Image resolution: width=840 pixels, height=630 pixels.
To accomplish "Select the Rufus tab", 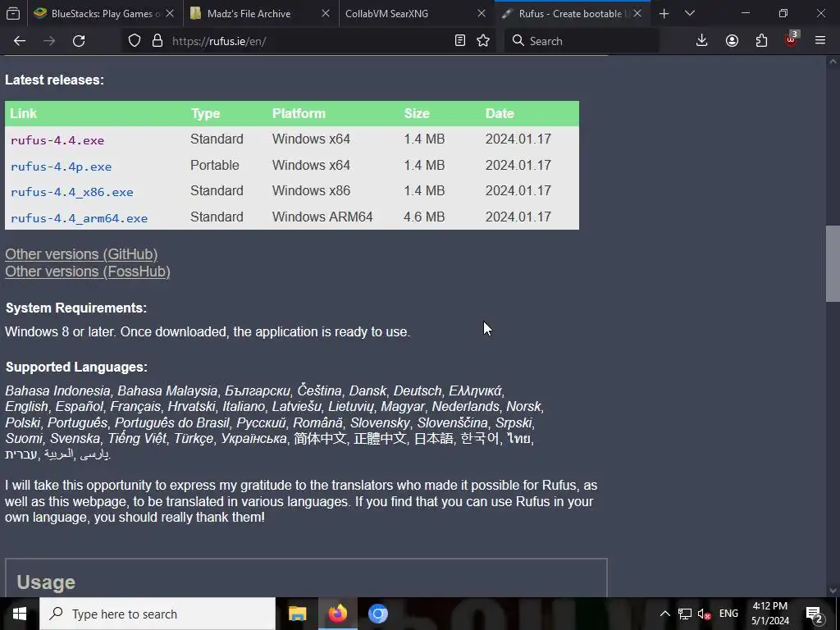I will tap(571, 13).
